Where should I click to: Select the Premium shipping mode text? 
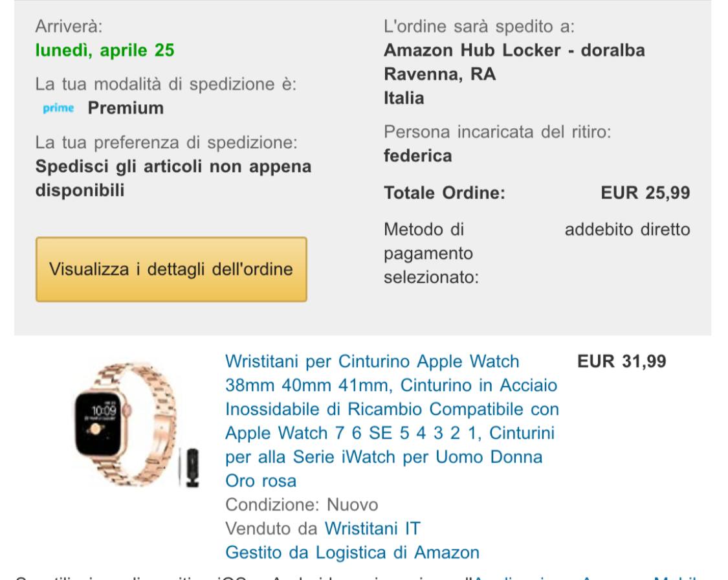pos(126,107)
